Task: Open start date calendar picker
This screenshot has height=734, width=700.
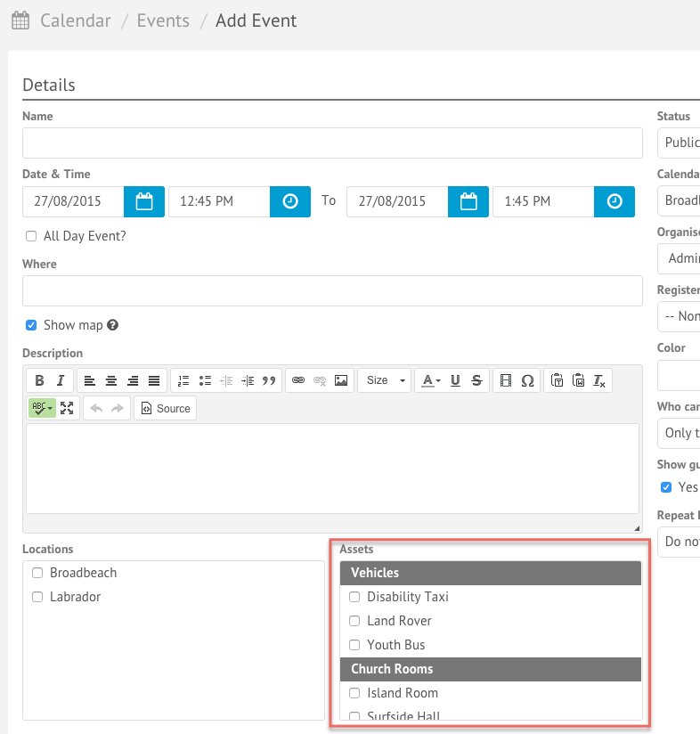Action: click(x=144, y=201)
